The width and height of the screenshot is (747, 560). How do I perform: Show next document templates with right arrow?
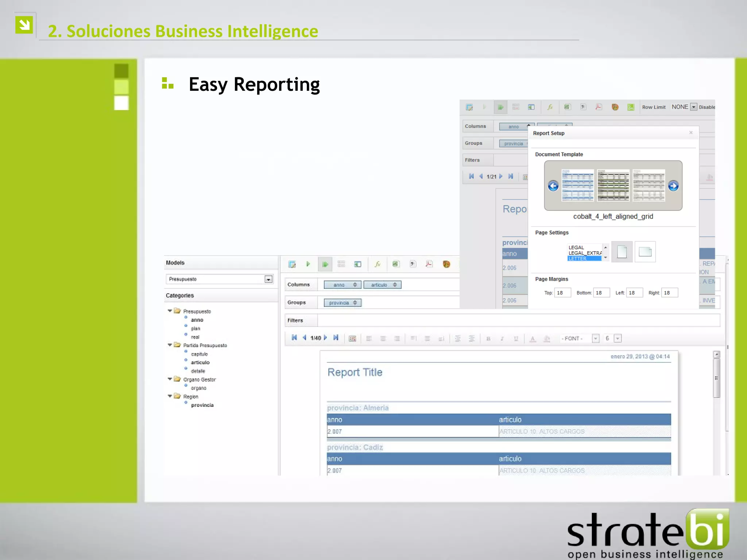coord(673,186)
